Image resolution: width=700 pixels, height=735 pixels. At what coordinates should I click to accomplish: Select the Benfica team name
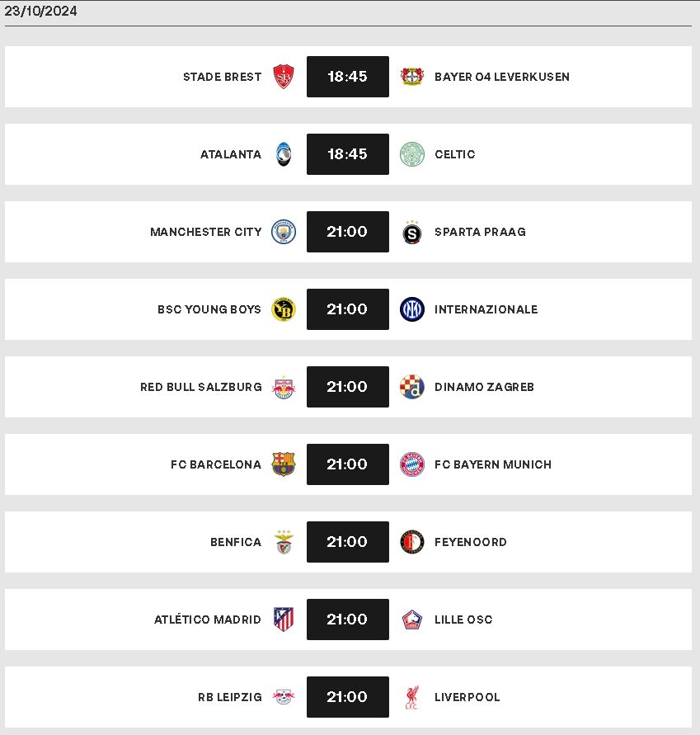[x=236, y=542]
